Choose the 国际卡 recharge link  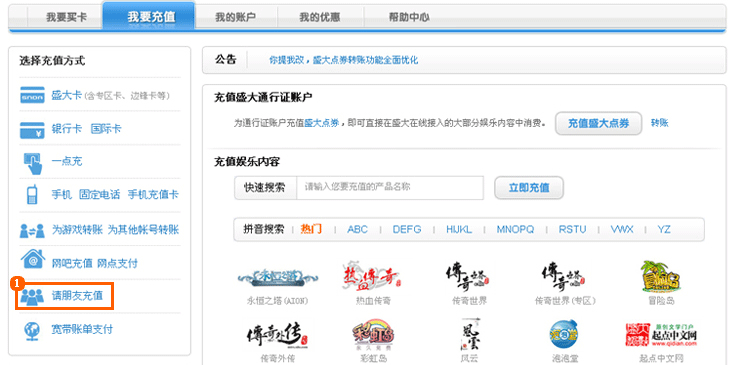(106, 129)
